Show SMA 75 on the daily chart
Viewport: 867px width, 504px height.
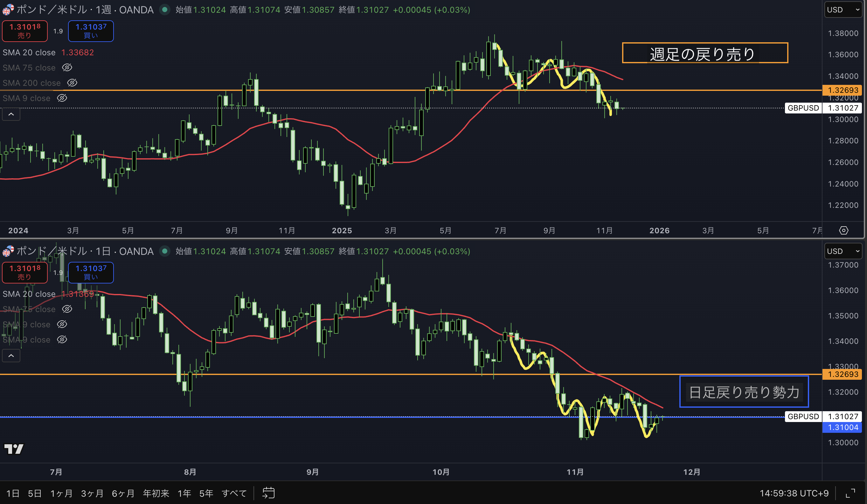tap(67, 309)
